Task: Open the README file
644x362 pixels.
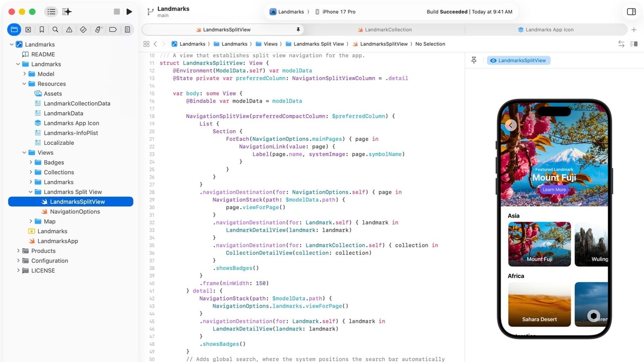Action: pos(38,54)
